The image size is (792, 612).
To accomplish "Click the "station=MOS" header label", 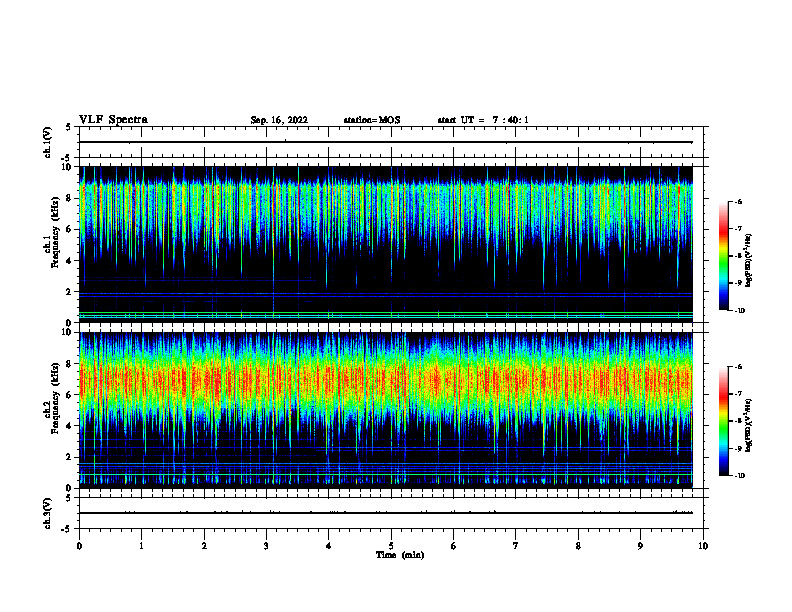I will (372, 120).
